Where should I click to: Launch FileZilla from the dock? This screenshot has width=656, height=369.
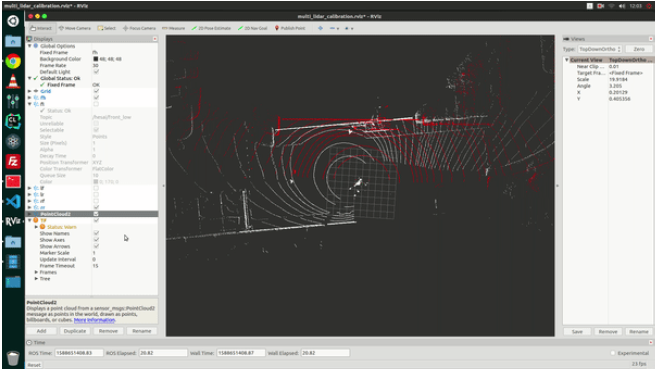13,161
